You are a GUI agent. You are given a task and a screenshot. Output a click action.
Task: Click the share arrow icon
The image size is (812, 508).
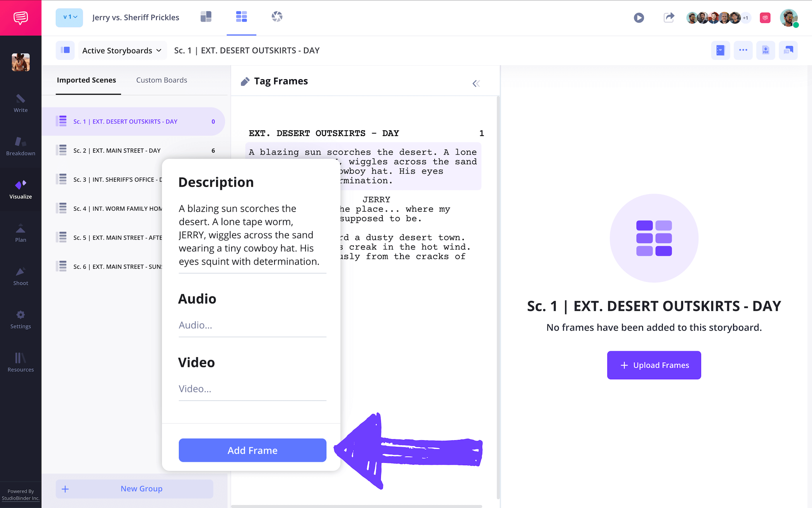[669, 18]
